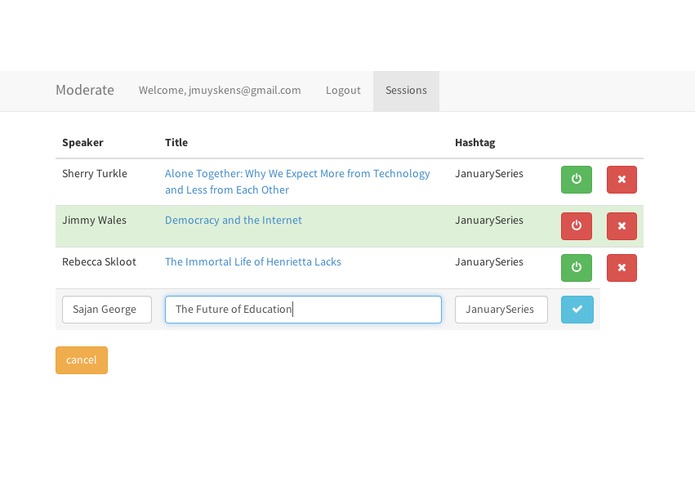695x494 pixels.
Task: Click JanuarySeries hashtag in Sherry Turkle row
Action: point(489,174)
